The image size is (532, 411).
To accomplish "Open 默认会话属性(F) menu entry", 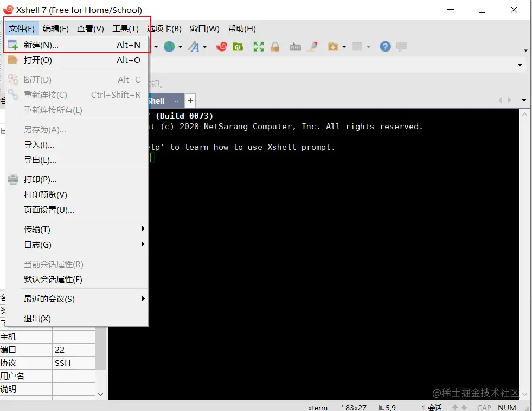I will tap(77, 280).
